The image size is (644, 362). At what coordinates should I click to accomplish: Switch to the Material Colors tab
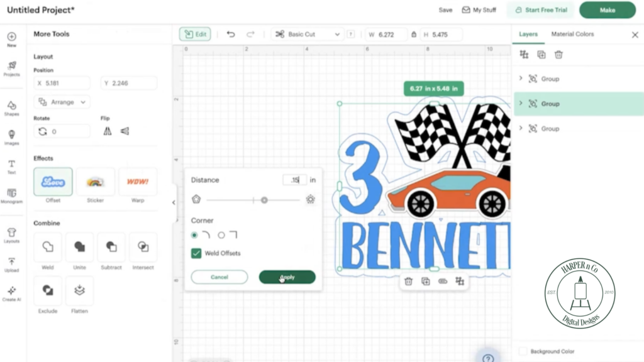tap(572, 34)
